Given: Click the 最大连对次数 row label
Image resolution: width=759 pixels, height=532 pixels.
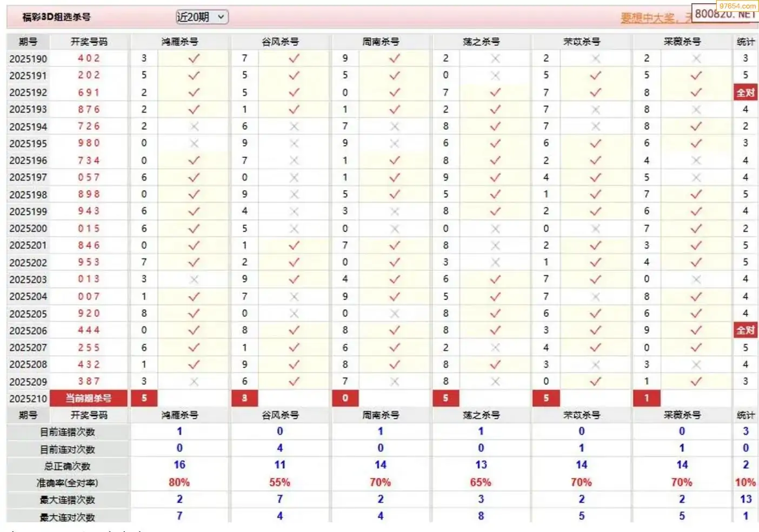Looking at the screenshot, I should coord(68,517).
